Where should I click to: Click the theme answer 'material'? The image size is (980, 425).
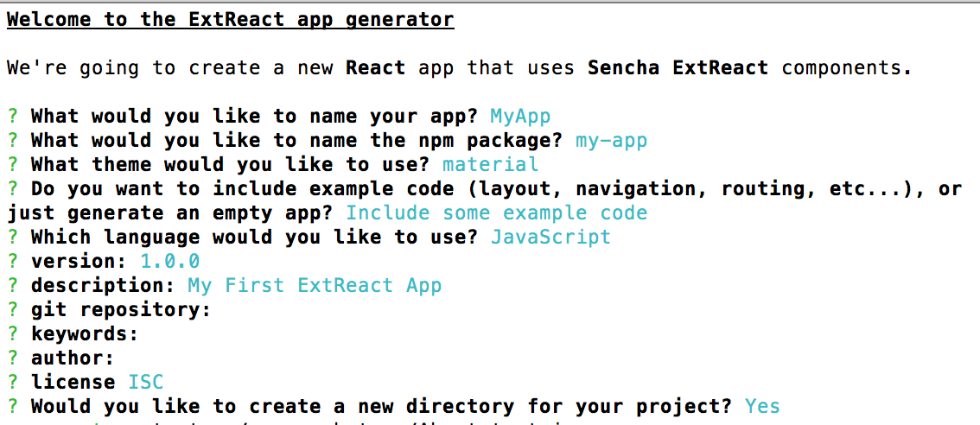pos(490,164)
